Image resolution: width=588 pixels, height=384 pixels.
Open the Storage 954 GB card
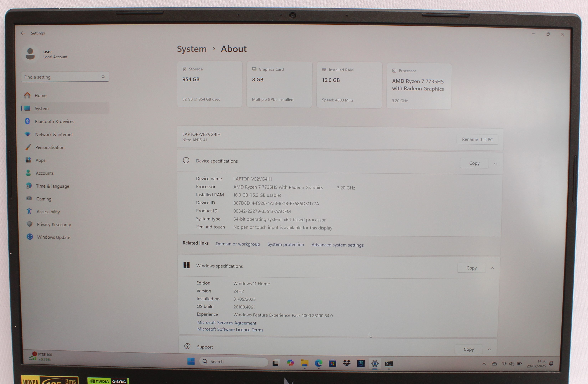pos(210,84)
